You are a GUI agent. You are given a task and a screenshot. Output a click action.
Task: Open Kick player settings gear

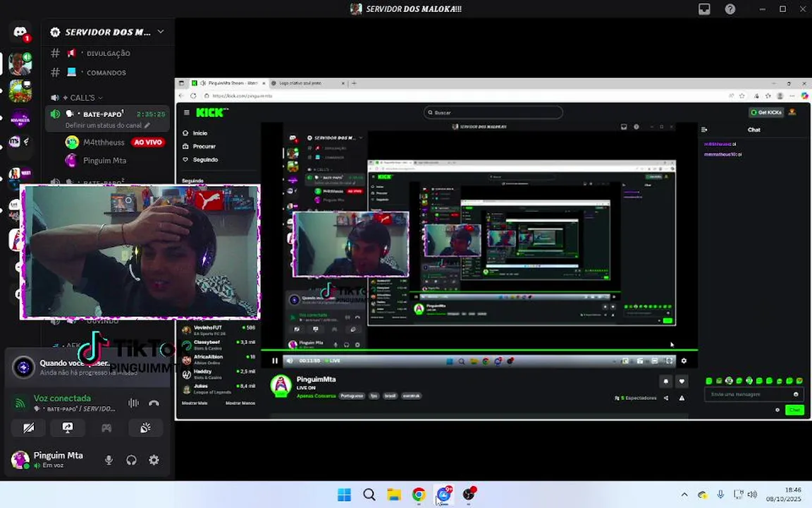coord(684,361)
